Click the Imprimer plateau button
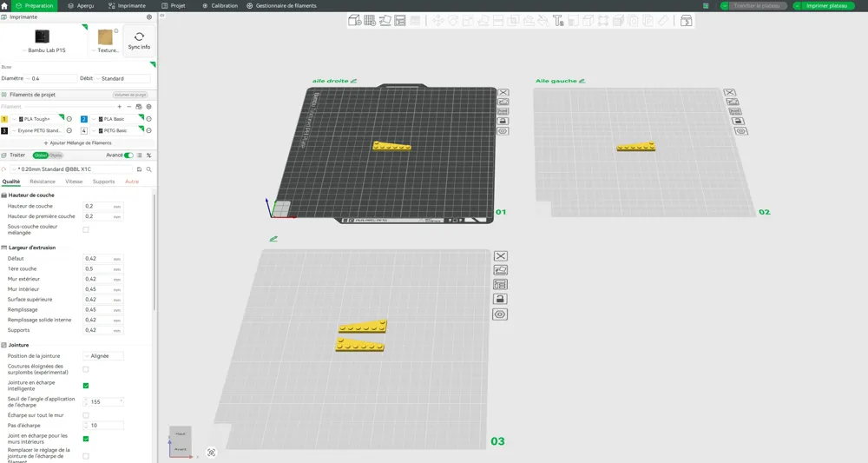 click(823, 5)
